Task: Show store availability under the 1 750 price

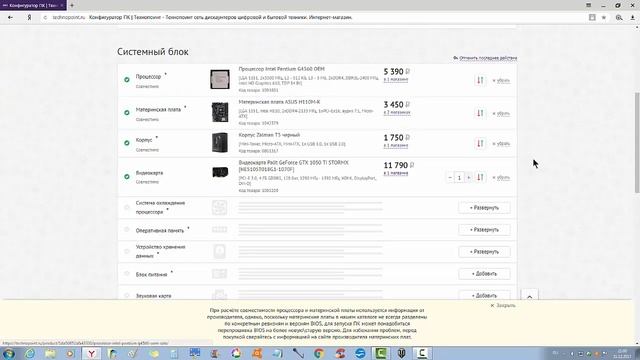Action: 396,145
